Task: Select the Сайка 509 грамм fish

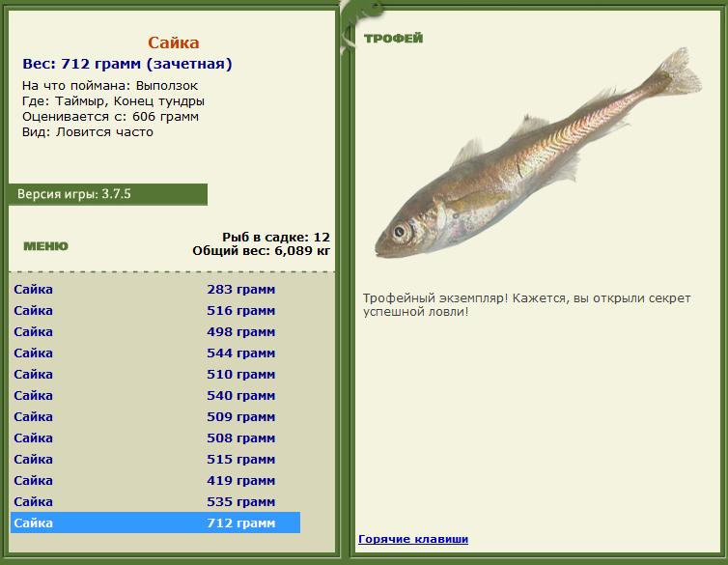Action: (154, 417)
